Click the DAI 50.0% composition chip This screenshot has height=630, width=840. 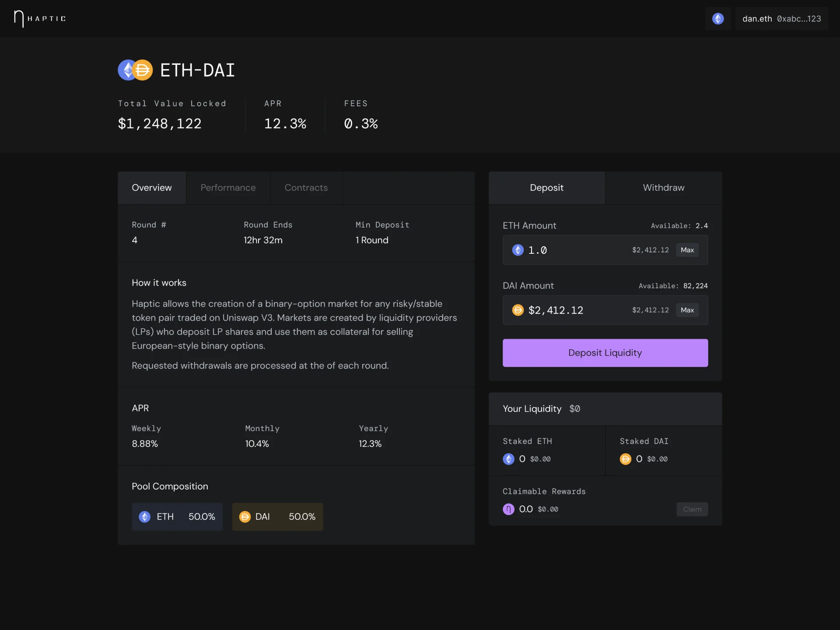[x=277, y=517]
